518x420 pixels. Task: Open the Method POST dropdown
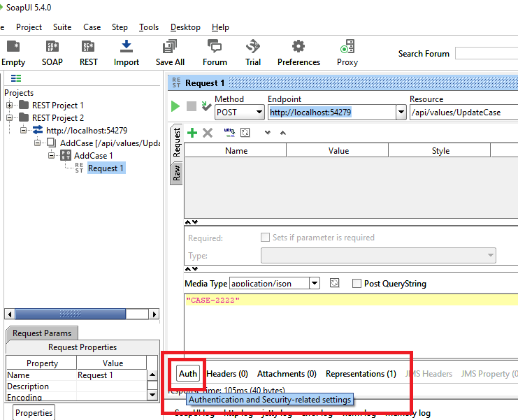coord(259,113)
